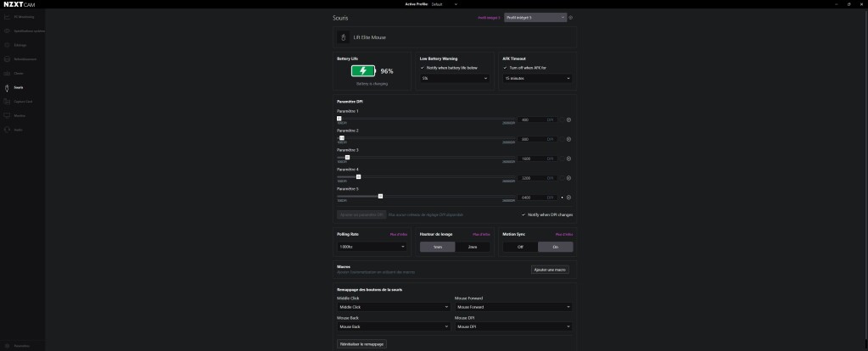This screenshot has width=868, height=351.
Task: Choose 1mm lift-off height
Action: pyautogui.click(x=437, y=247)
